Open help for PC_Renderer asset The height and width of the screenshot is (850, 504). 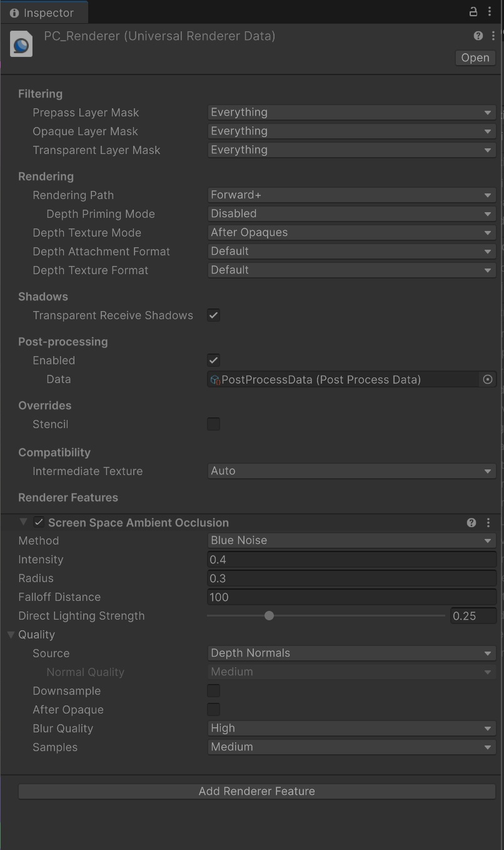tap(478, 36)
